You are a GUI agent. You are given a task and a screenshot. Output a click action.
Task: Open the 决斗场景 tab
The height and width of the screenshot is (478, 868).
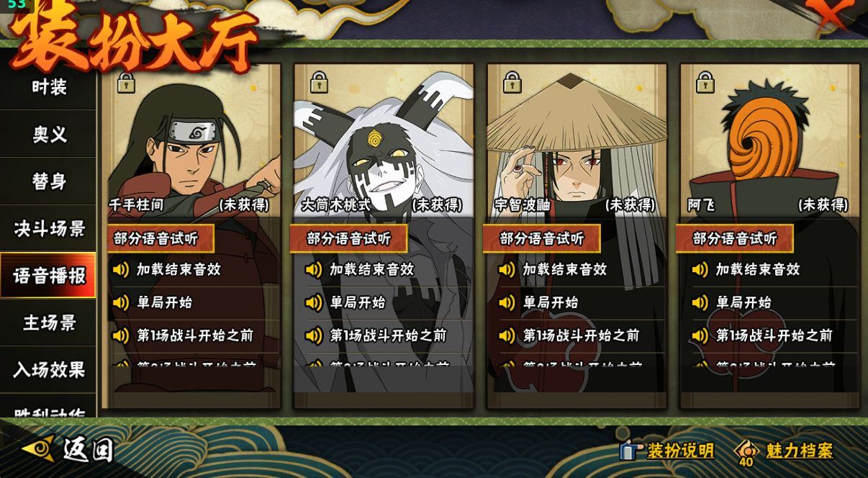48,228
